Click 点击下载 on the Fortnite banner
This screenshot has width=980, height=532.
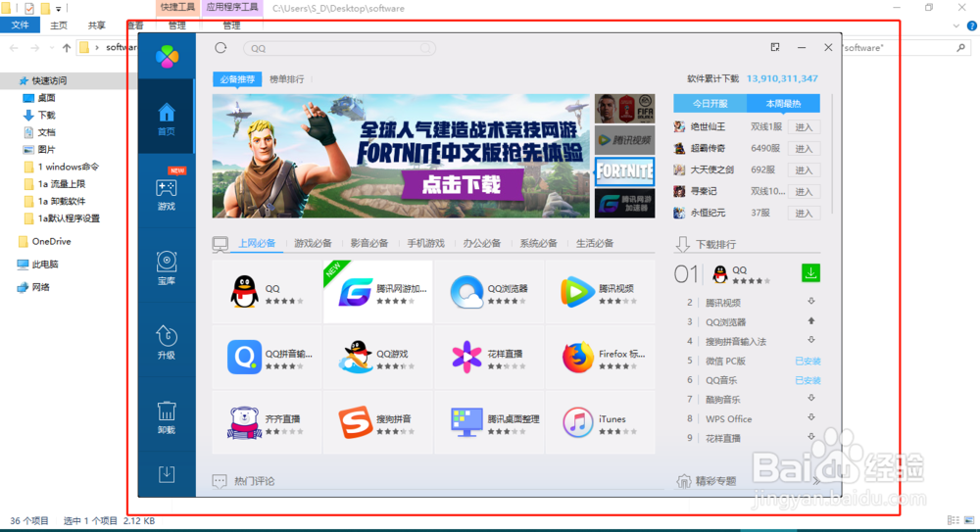click(x=462, y=184)
